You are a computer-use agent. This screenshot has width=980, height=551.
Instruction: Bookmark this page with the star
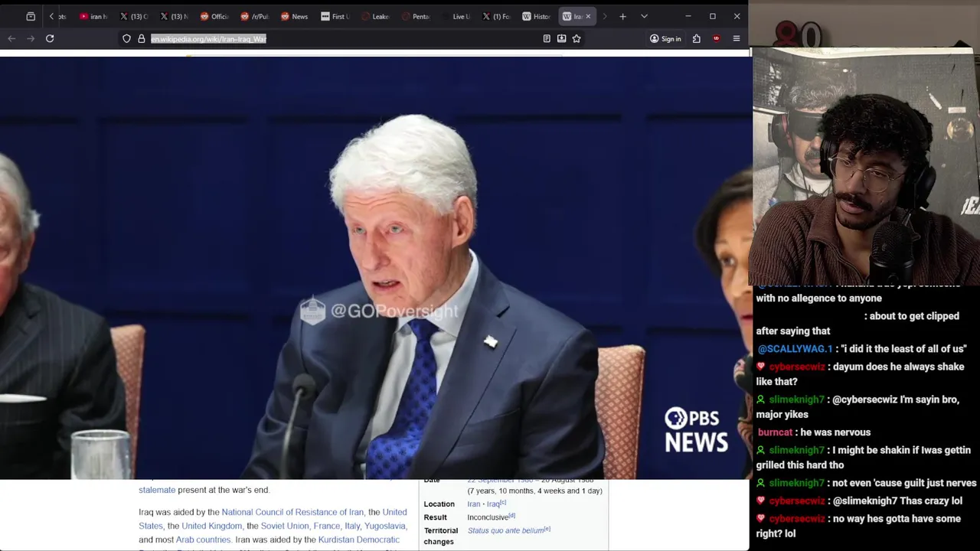[577, 38]
